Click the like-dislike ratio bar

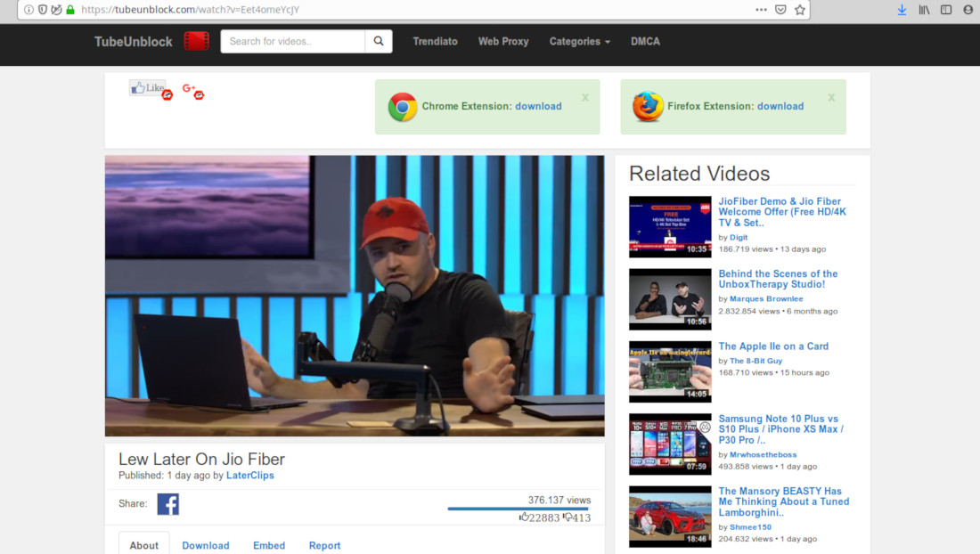coord(519,509)
